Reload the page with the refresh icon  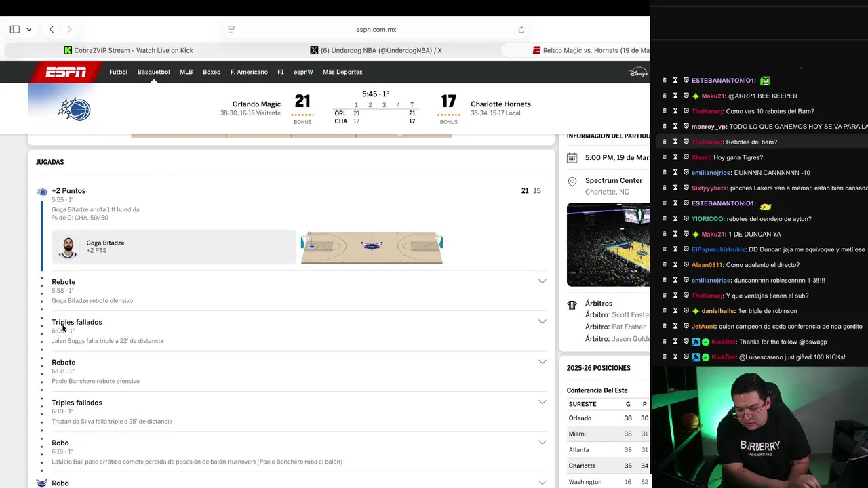pyautogui.click(x=521, y=29)
